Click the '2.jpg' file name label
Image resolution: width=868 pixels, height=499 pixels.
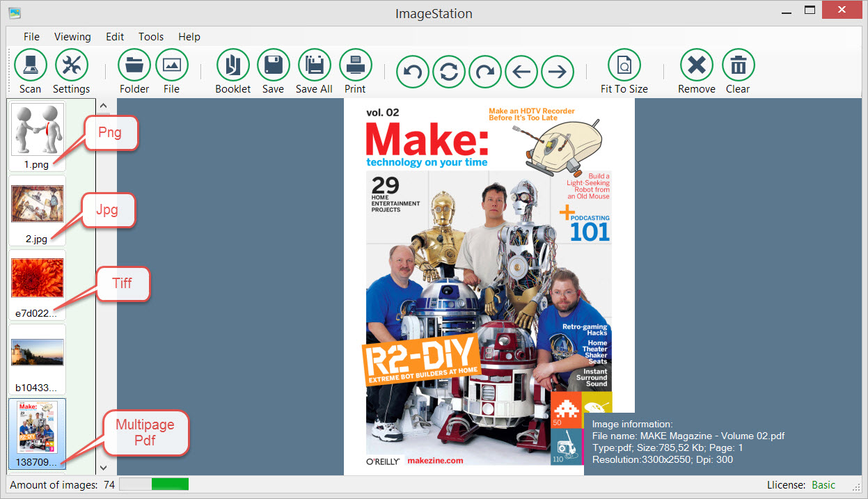[x=37, y=239]
